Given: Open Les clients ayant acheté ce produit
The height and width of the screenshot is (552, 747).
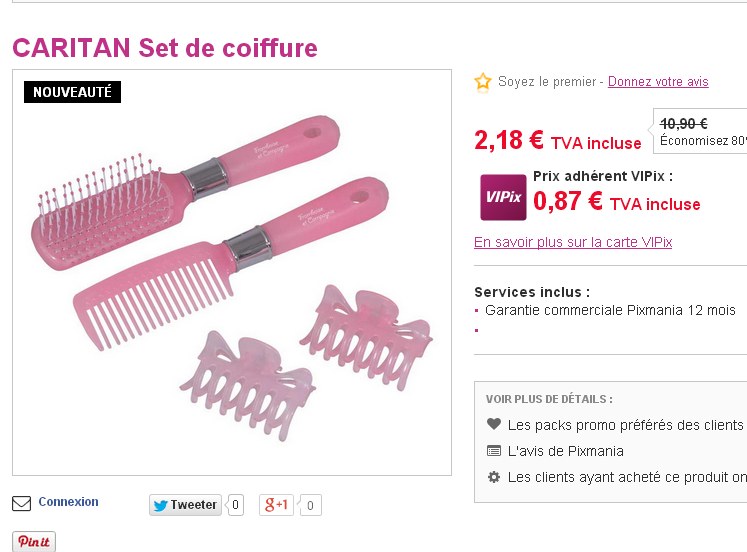Looking at the screenshot, I should click(x=627, y=477).
